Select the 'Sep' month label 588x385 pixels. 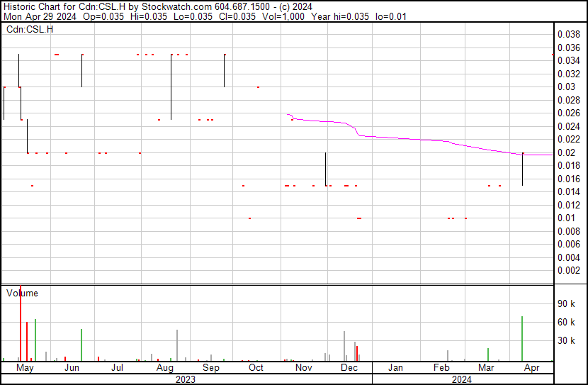coord(210,368)
